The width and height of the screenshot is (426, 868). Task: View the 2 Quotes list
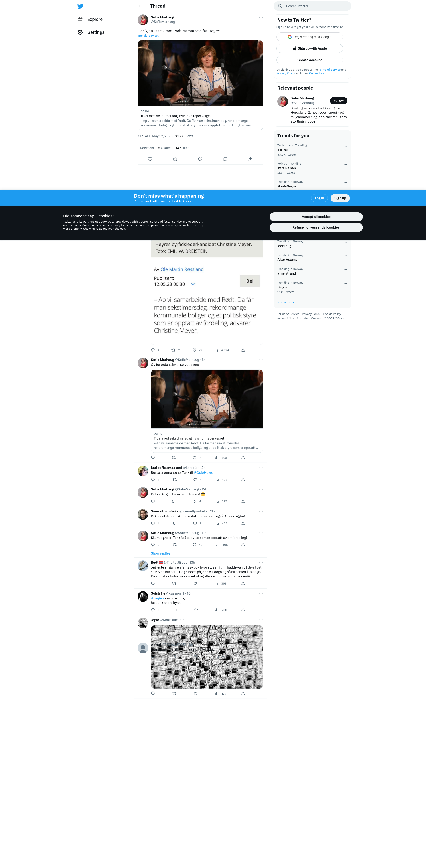pyautogui.click(x=165, y=148)
